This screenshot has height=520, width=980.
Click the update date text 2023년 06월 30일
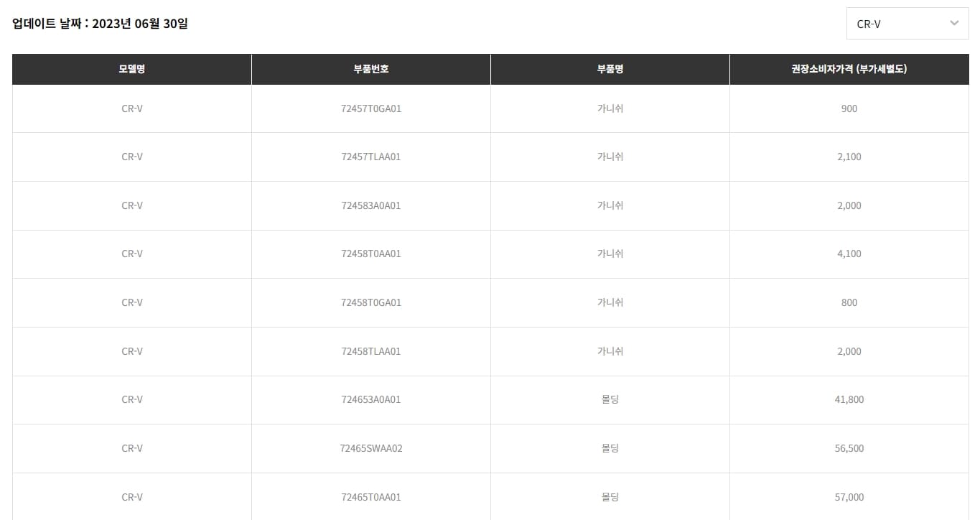click(x=140, y=24)
